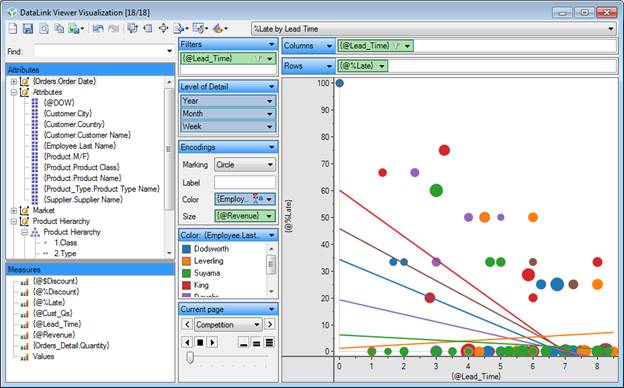The width and height of the screenshot is (624, 388).
Task: Open the Competition page dropdown
Action: click(228, 325)
